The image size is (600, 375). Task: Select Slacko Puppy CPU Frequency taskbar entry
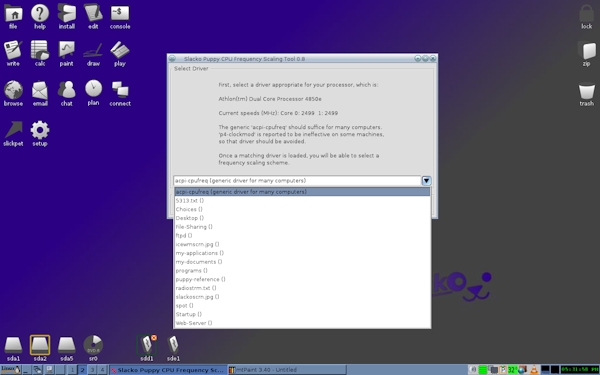(x=167, y=370)
